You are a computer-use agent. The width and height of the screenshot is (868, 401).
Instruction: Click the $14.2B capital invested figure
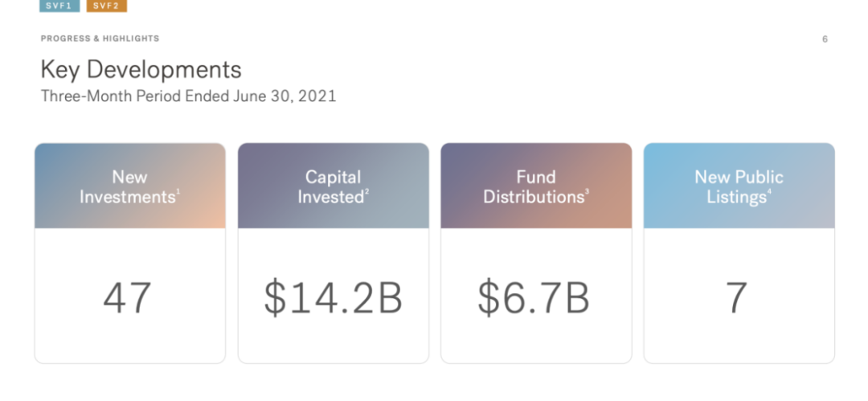click(333, 297)
